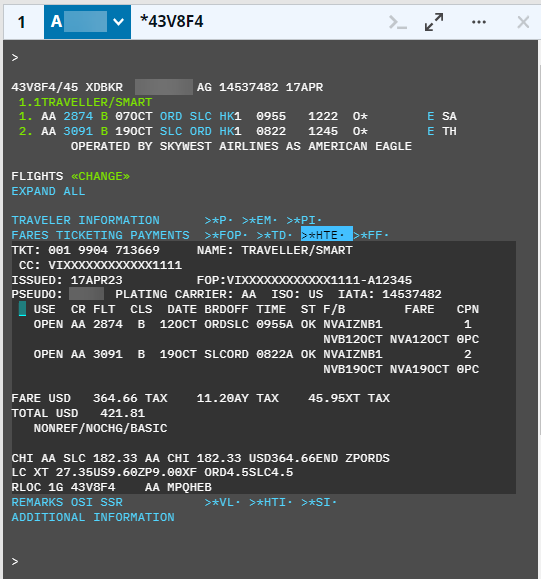
Task: Open TRAVELER INFORMATION section
Action: coord(86,220)
